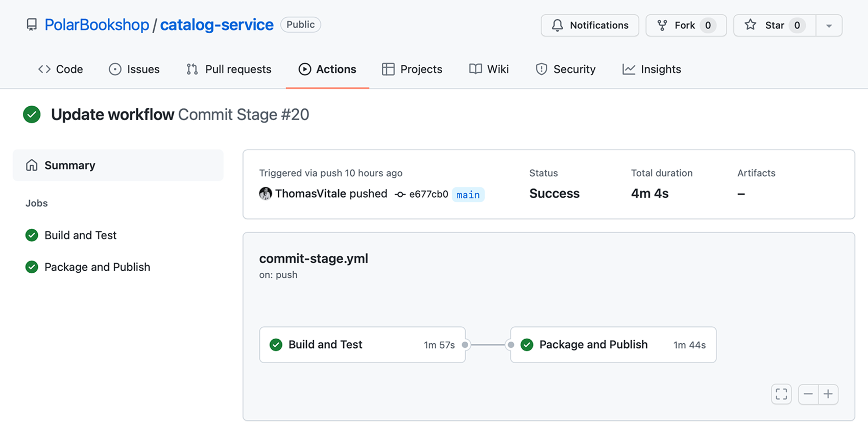Viewport: 868px width, 427px height.
Task: Click the fork icon
Action: 662,25
